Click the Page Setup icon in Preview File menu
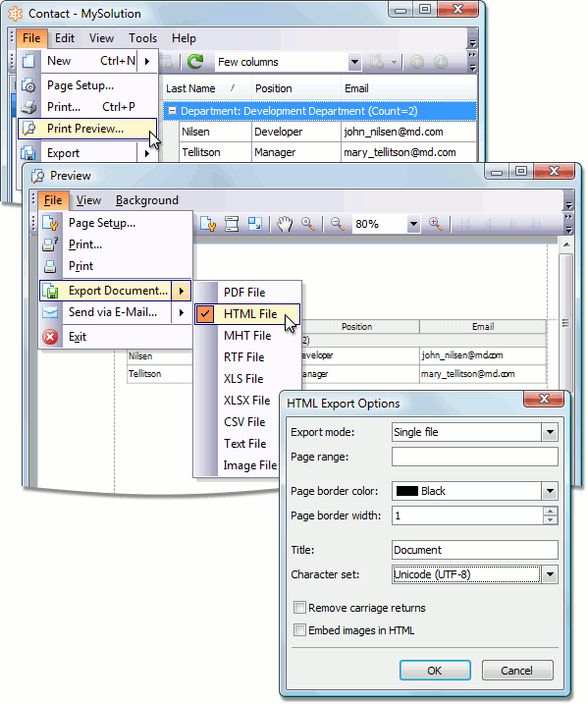 click(x=50, y=223)
